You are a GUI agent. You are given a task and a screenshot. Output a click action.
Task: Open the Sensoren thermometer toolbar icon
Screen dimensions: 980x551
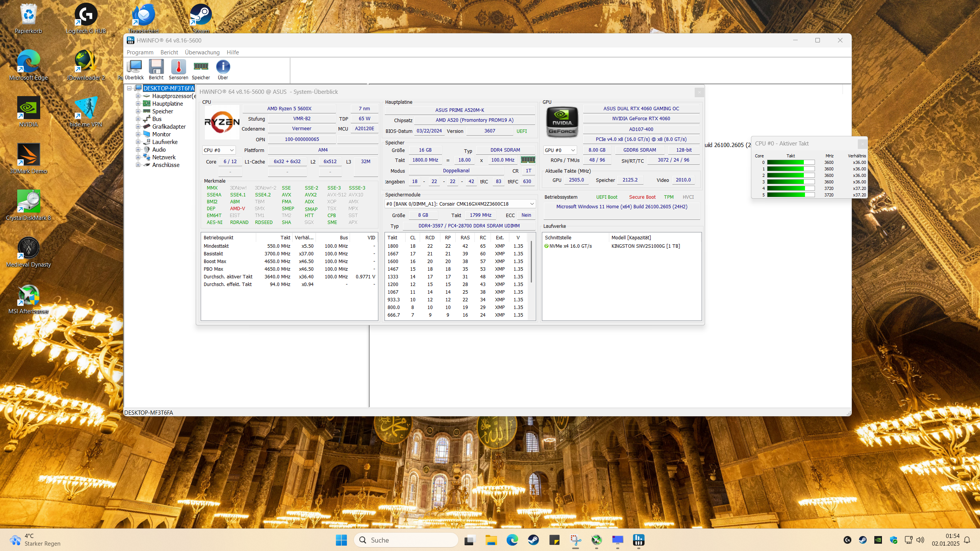[178, 67]
